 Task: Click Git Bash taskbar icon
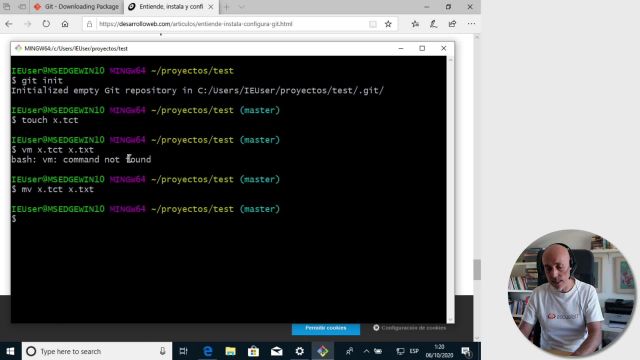point(322,351)
